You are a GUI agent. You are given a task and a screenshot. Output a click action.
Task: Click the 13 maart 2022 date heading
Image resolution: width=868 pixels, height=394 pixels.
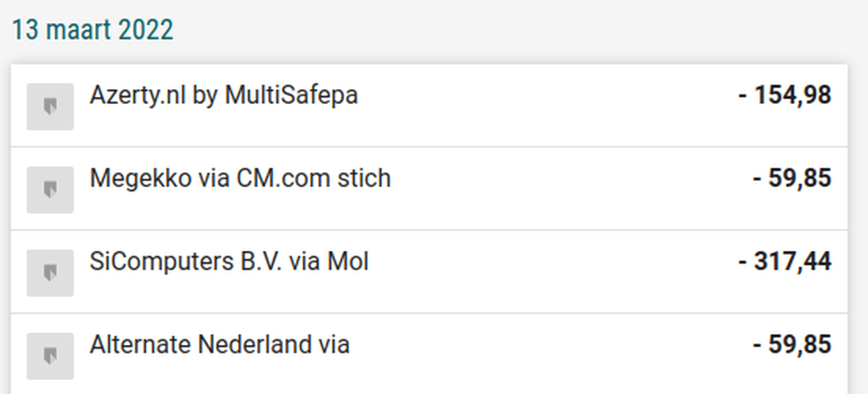[93, 31]
